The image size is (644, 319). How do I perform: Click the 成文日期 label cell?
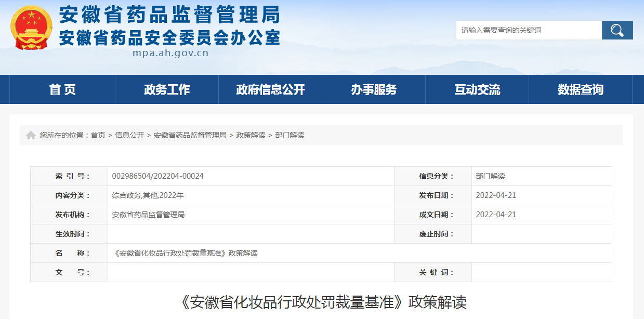point(433,215)
